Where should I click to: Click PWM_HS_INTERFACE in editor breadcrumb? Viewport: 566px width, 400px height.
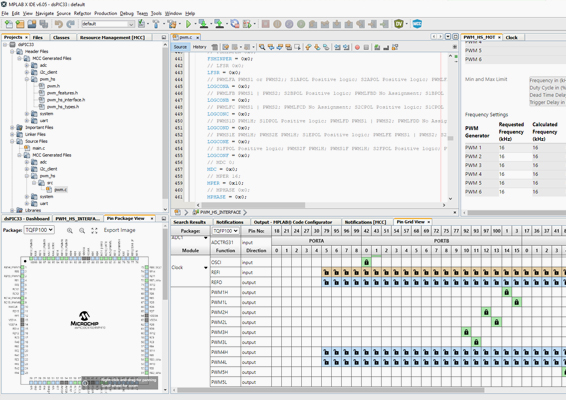click(220, 212)
